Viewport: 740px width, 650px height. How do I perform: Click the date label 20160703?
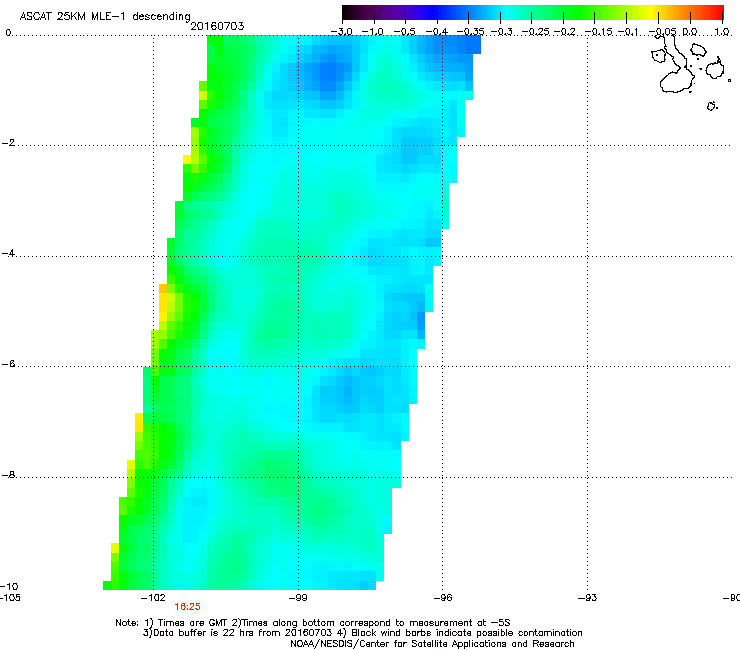(x=217, y=26)
